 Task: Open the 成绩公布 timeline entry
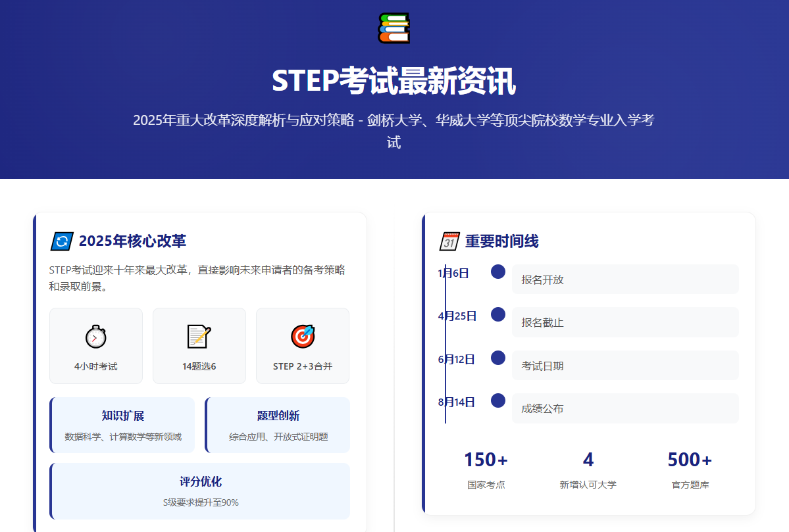pos(624,408)
